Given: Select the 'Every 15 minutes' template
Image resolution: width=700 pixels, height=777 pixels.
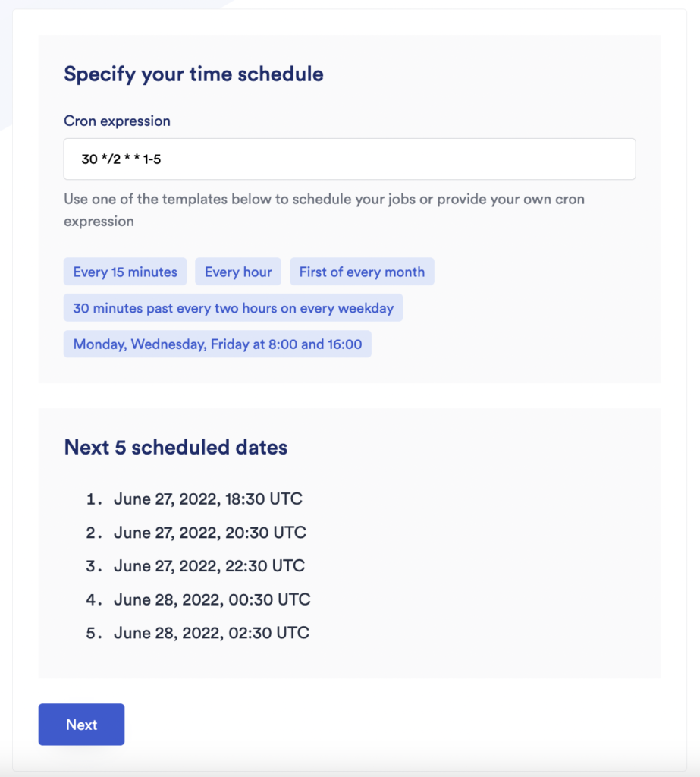Looking at the screenshot, I should click(124, 271).
